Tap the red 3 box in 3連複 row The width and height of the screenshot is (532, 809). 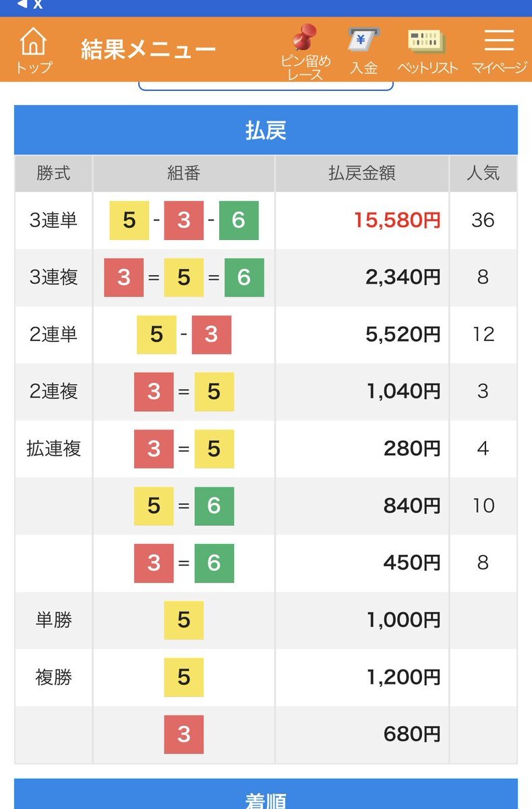(x=124, y=277)
